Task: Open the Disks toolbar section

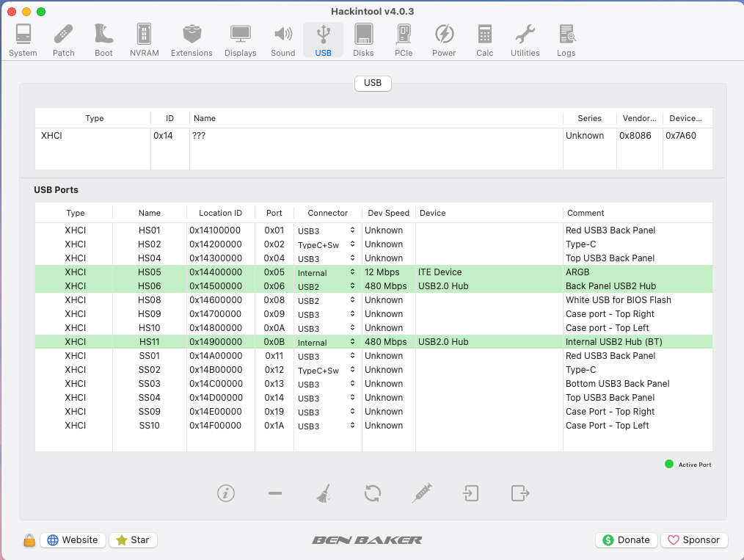Action: tap(363, 40)
